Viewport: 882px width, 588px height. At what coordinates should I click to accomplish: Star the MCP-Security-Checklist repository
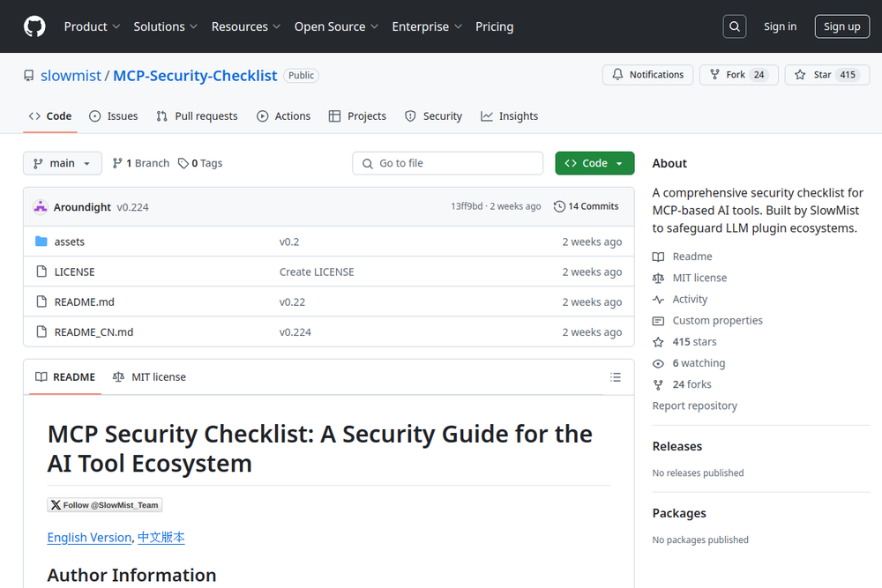pos(826,75)
